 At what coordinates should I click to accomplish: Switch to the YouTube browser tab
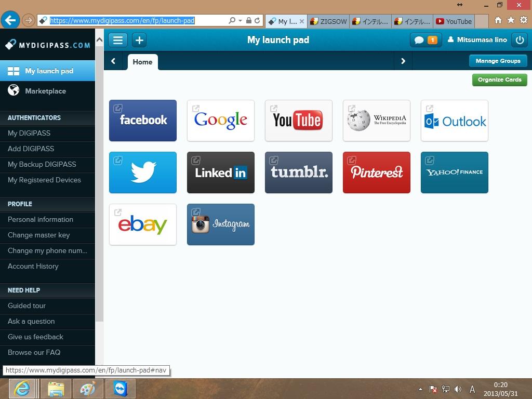tap(454, 21)
